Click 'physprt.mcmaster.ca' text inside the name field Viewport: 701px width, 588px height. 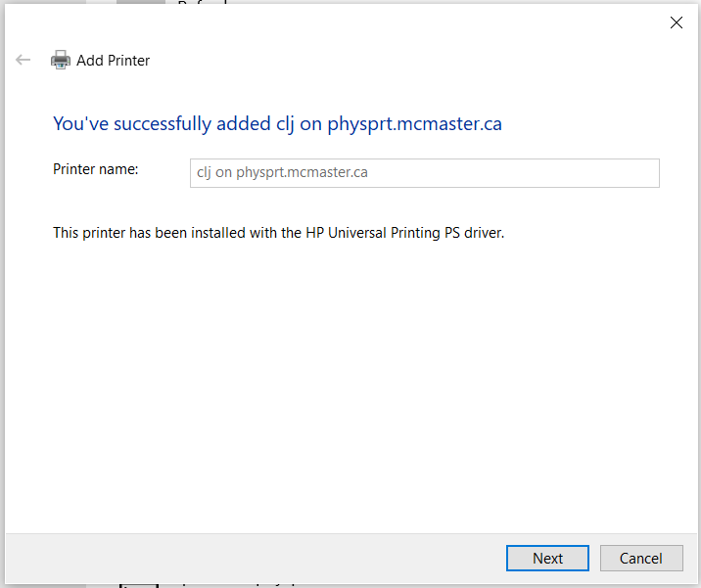(x=302, y=173)
